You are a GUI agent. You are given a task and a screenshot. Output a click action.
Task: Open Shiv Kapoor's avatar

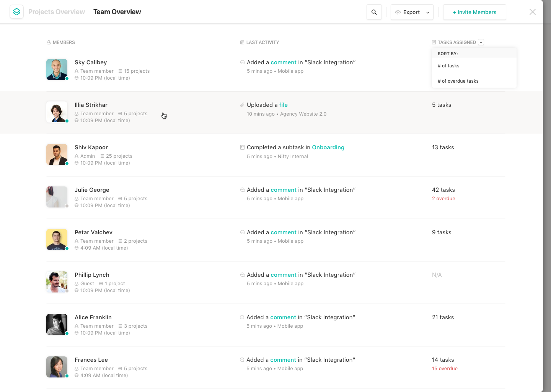pyautogui.click(x=57, y=155)
